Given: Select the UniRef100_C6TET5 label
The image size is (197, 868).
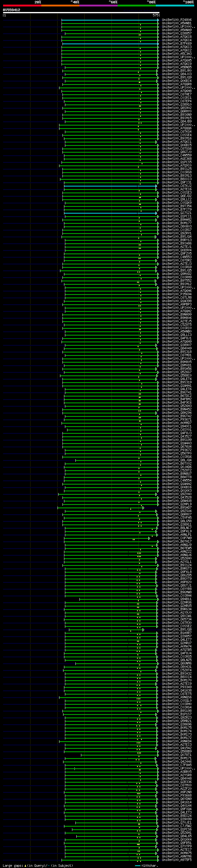Looking at the screenshot, I should point(177,694).
